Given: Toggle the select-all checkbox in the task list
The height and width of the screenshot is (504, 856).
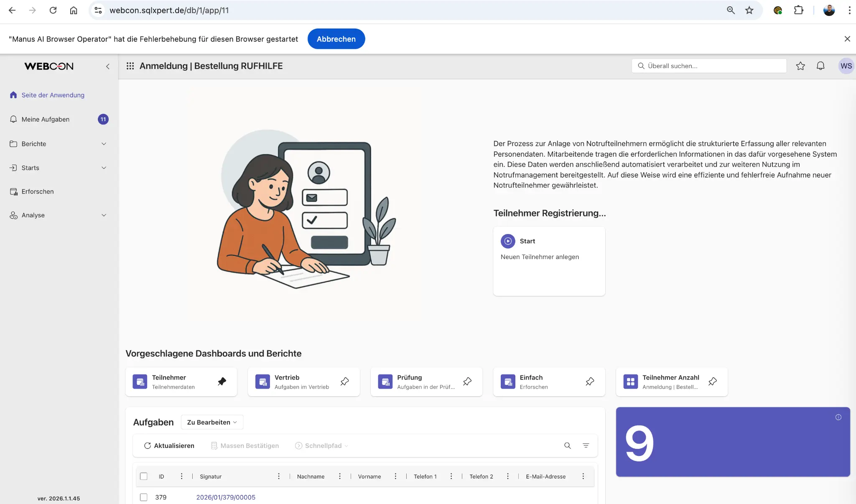Looking at the screenshot, I should pos(144,476).
